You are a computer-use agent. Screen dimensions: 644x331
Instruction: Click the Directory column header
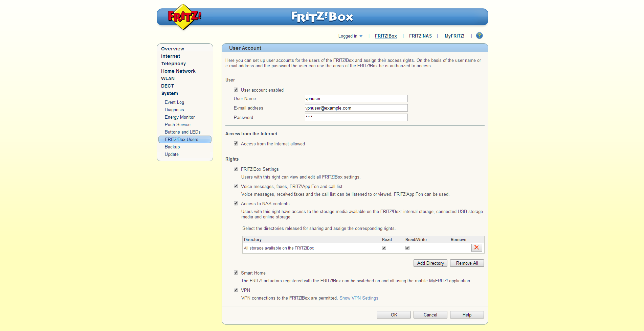pos(253,239)
